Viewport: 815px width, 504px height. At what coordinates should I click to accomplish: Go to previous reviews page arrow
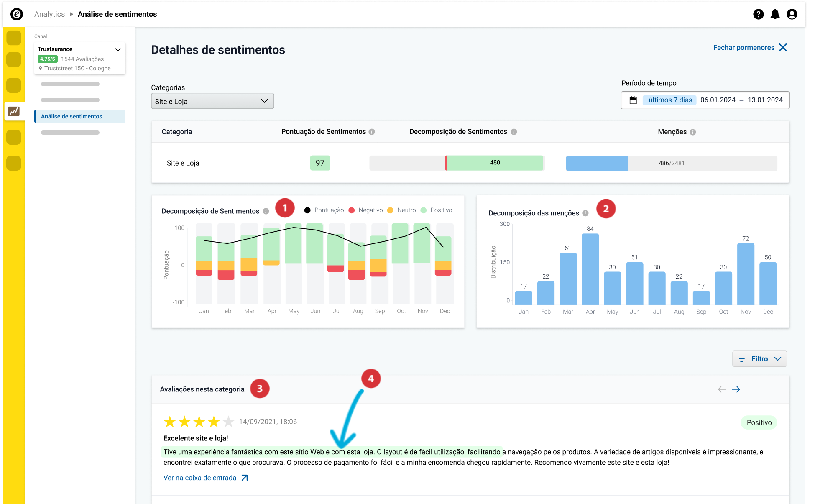point(722,389)
